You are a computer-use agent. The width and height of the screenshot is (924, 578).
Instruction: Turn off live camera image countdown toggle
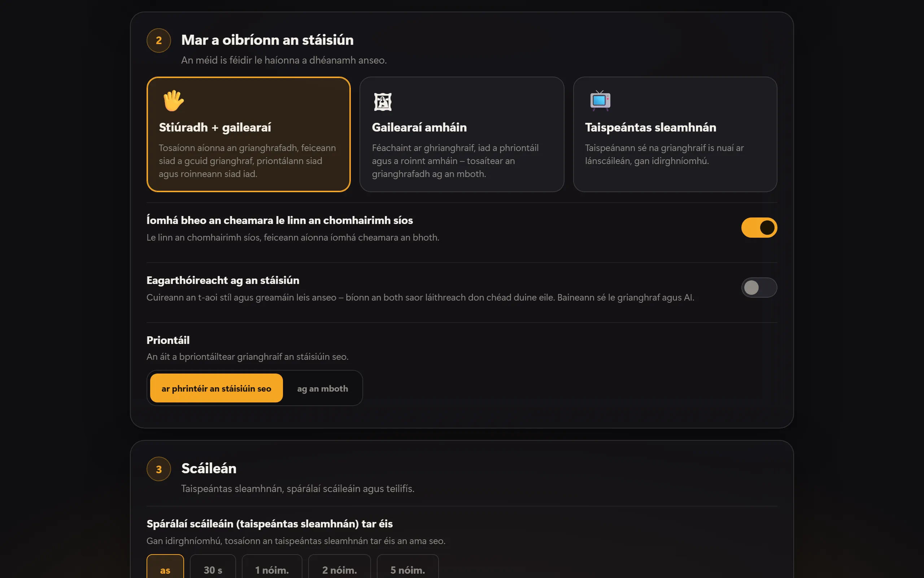tap(759, 228)
